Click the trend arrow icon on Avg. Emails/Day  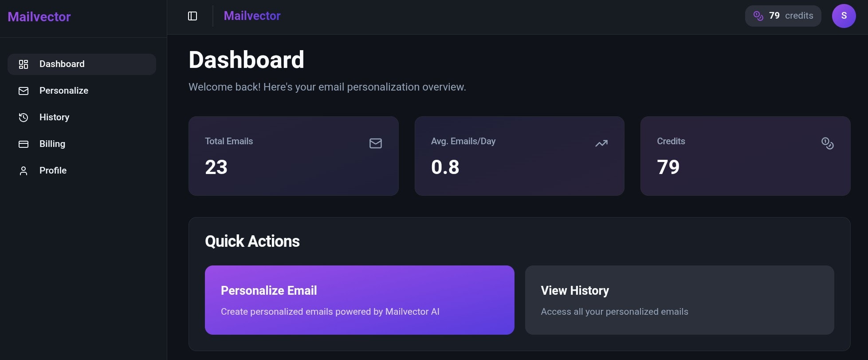[x=601, y=143]
